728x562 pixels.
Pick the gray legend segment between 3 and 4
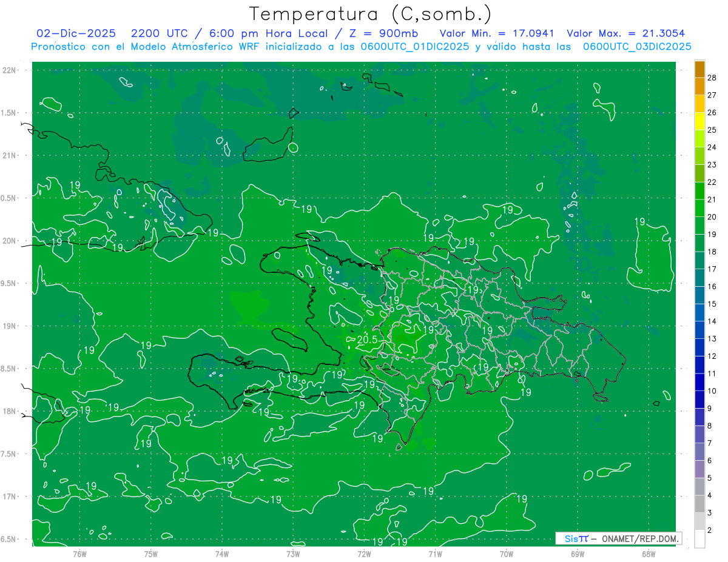[x=699, y=504]
